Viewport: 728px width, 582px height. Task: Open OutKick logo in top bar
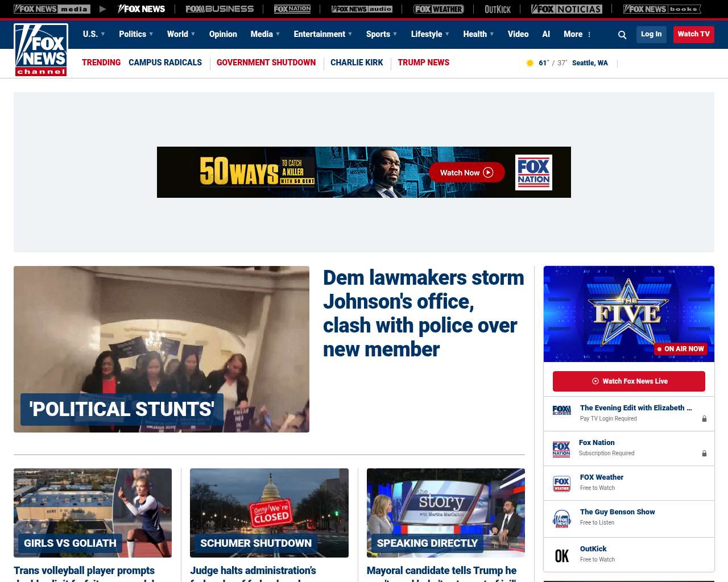[498, 9]
